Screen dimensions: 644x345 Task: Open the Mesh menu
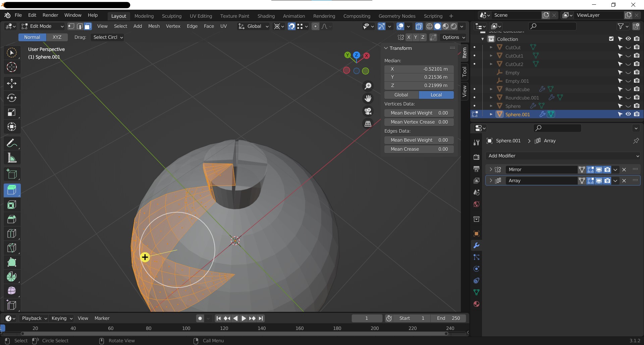[x=154, y=26]
